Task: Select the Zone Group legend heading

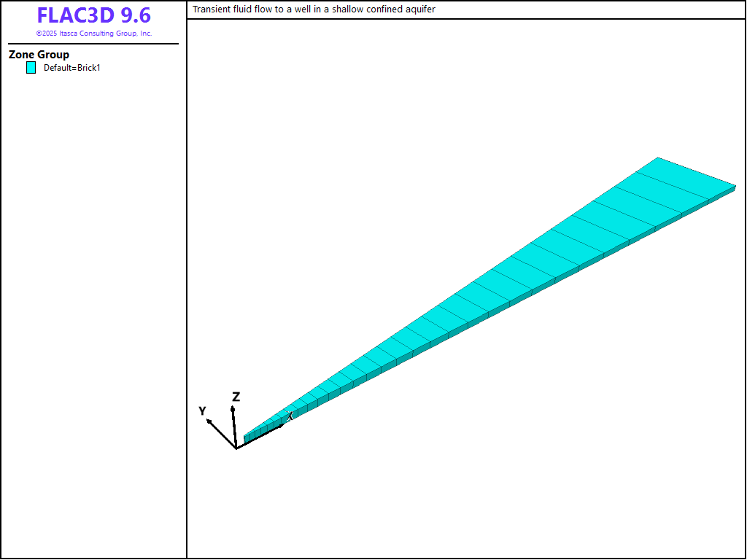Action: 39,55
